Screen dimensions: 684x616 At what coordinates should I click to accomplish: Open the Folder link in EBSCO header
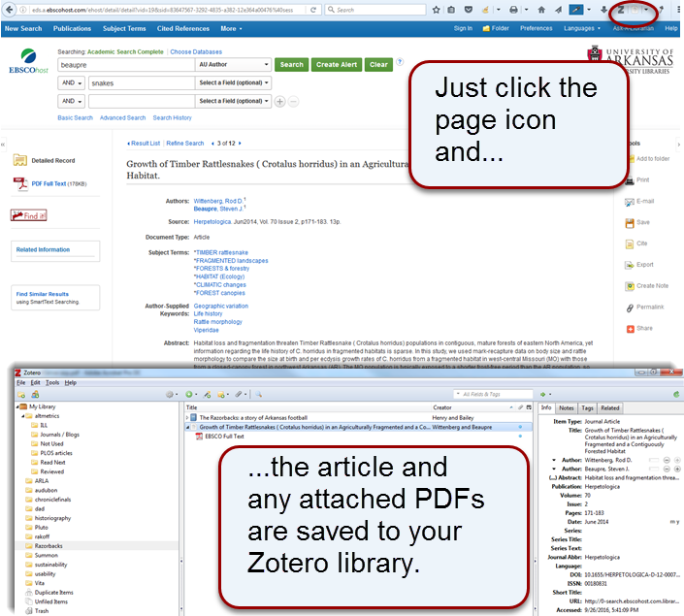(496, 28)
